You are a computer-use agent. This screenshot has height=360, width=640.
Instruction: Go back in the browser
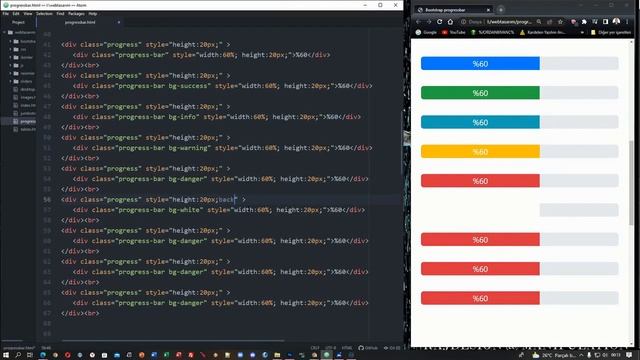pyautogui.click(x=418, y=22)
